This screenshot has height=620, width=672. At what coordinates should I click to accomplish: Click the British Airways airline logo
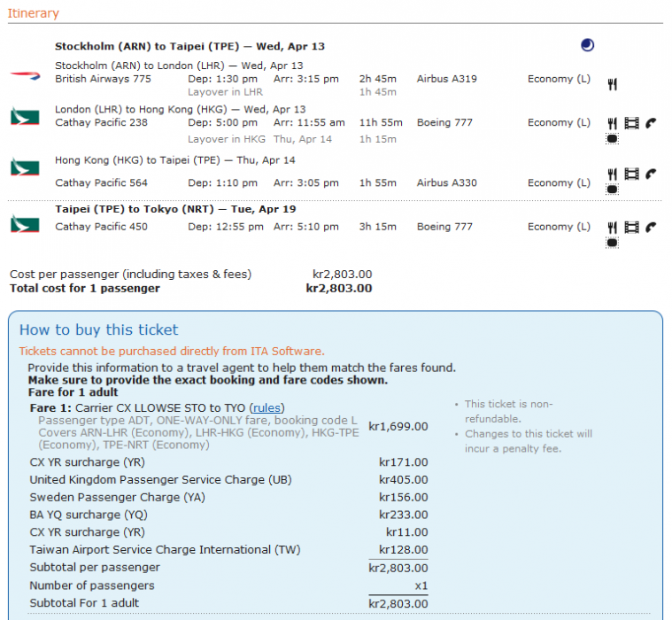pyautogui.click(x=25, y=77)
